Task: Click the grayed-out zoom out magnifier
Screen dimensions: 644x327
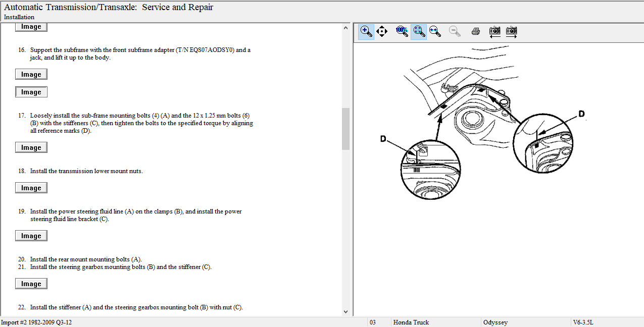Action: pyautogui.click(x=455, y=31)
